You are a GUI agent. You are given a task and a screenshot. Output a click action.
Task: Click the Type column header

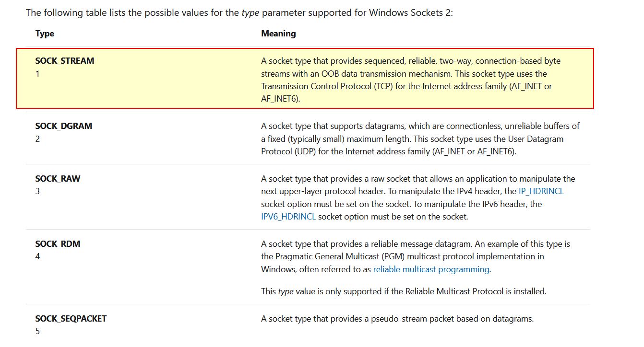click(x=45, y=34)
